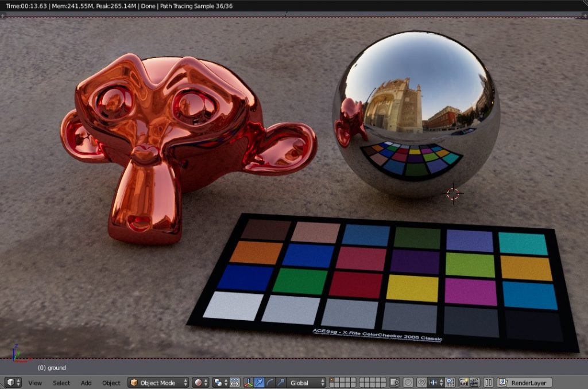Click the "Peak:265.14M" status text
Screen dimensions: 588x389
(116, 6)
